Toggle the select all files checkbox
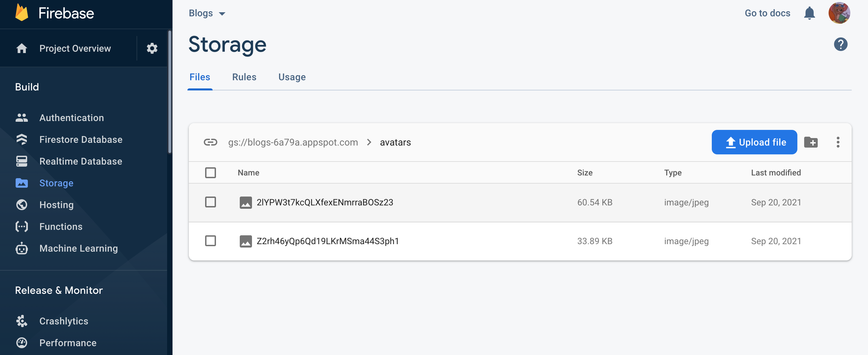The width and height of the screenshot is (868, 355). [x=211, y=173]
